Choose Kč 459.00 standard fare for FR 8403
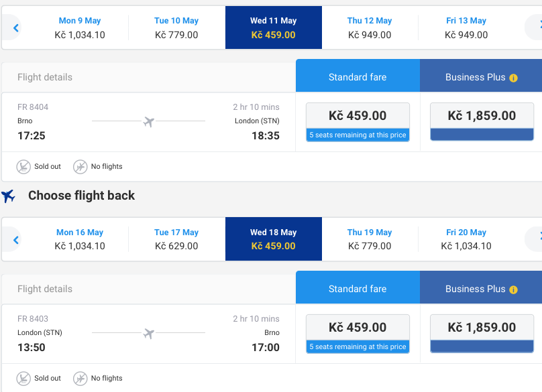542x392 pixels. [358, 334]
